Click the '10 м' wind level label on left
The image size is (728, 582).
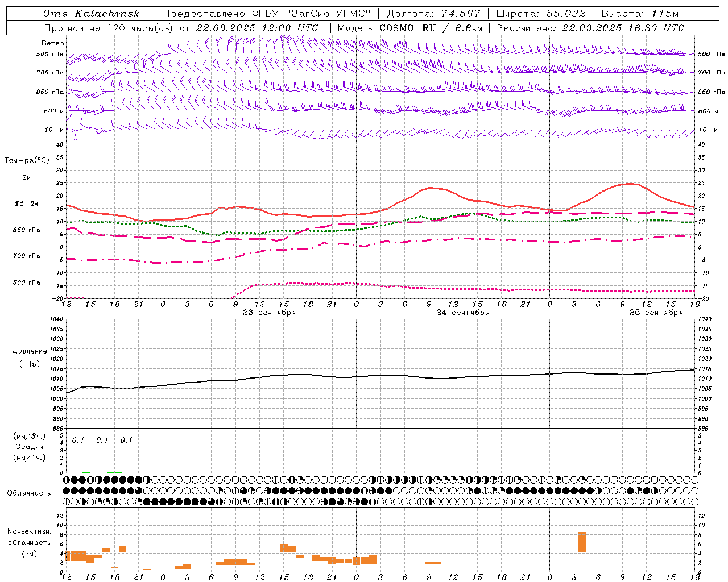click(x=55, y=130)
